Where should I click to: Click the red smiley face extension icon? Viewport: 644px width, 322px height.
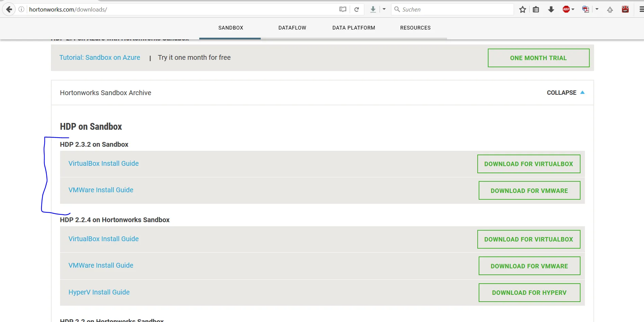[625, 10]
